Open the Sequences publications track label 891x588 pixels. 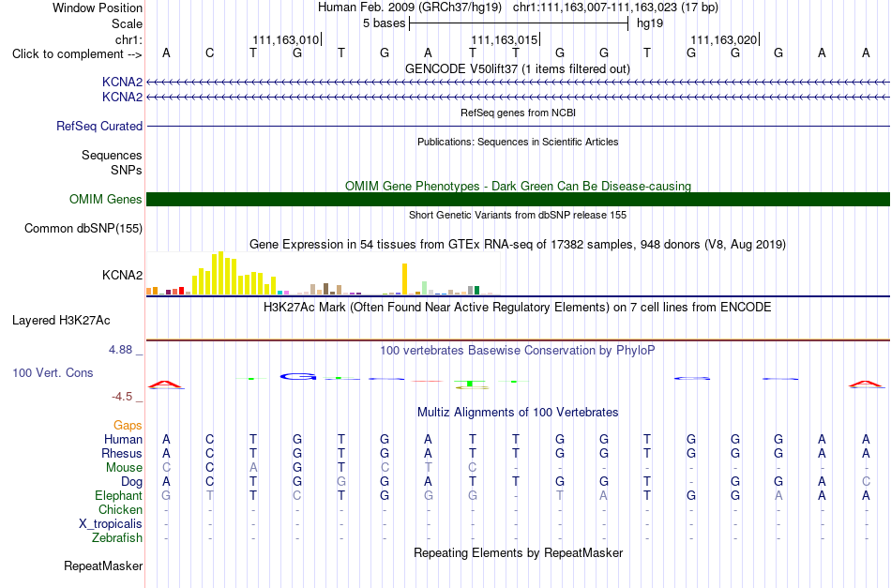pos(112,155)
